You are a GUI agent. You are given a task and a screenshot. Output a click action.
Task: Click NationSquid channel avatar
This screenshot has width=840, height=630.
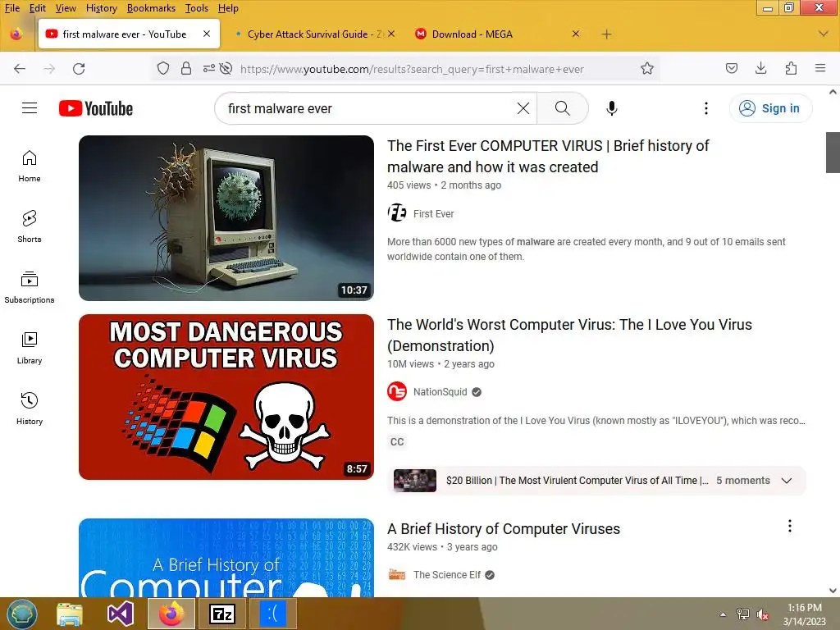[397, 391]
